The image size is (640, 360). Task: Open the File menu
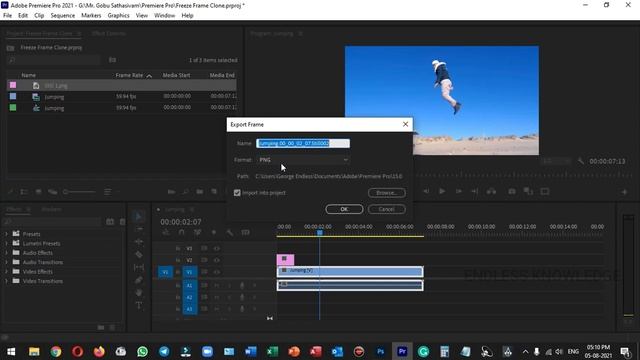pyautogui.click(x=7, y=16)
